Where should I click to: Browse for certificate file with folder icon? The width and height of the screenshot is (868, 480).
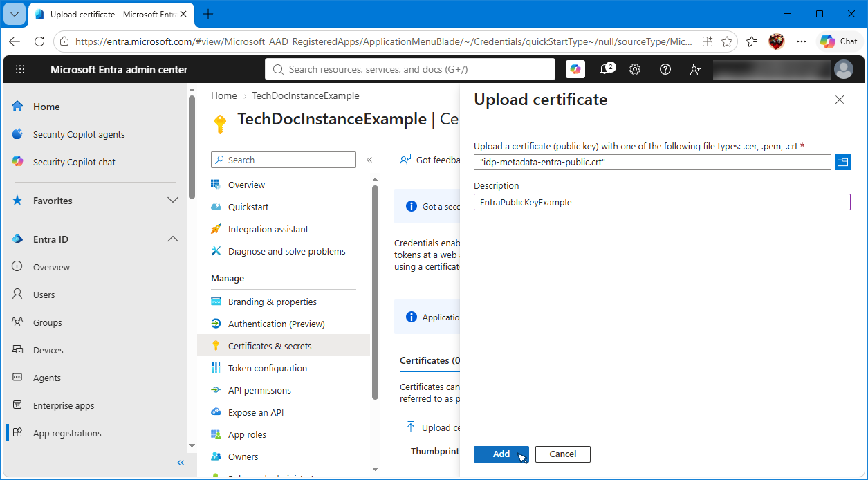pyautogui.click(x=842, y=162)
